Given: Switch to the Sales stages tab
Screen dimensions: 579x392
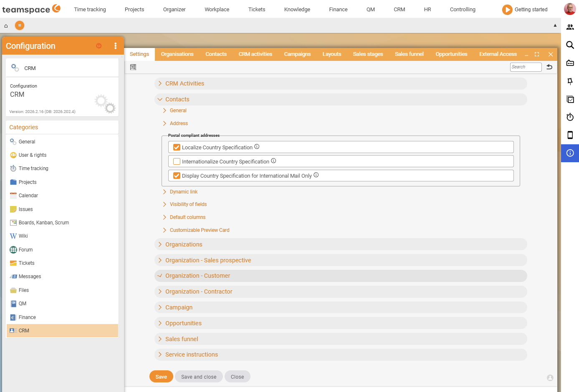Looking at the screenshot, I should pyautogui.click(x=368, y=54).
